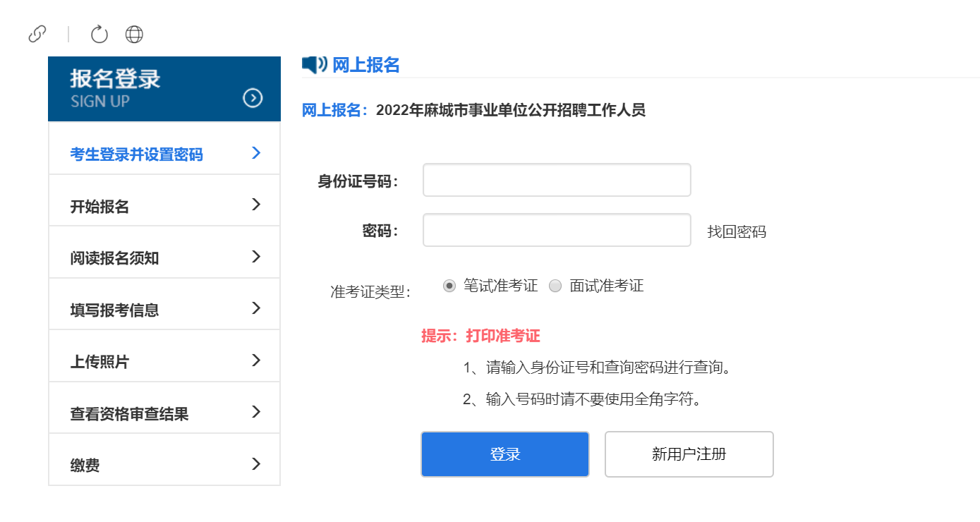The width and height of the screenshot is (980, 522).
Task: Click the chain link icon
Action: 37,34
